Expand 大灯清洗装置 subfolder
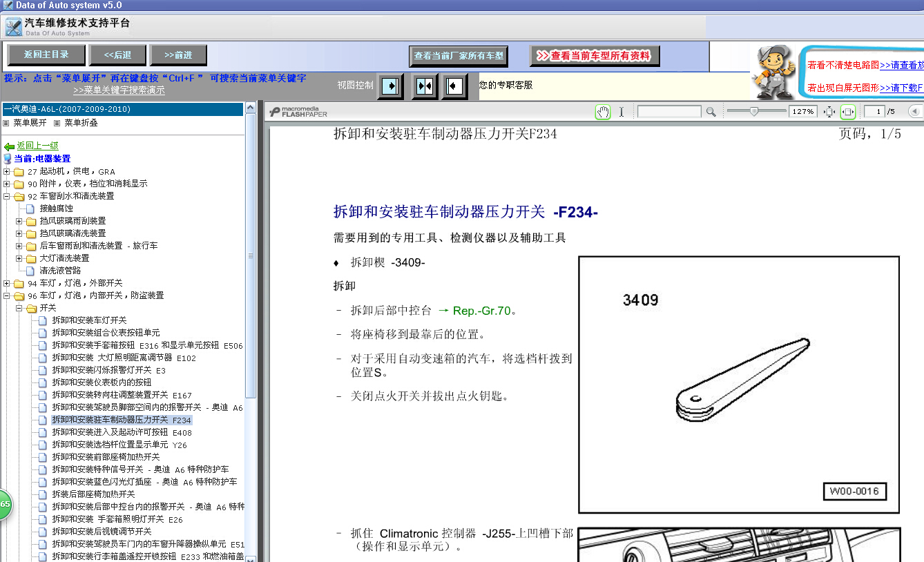The image size is (924, 562). [x=19, y=259]
